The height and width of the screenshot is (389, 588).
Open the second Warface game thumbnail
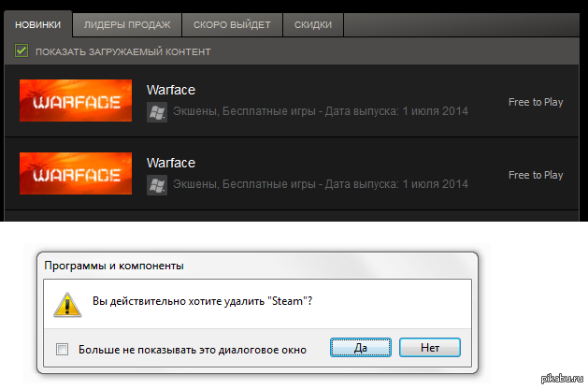(76, 174)
